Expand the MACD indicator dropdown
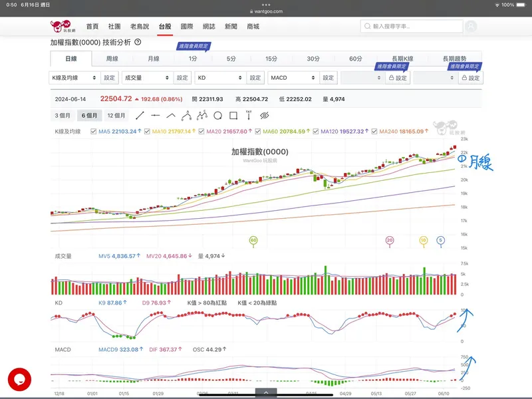 [293, 78]
